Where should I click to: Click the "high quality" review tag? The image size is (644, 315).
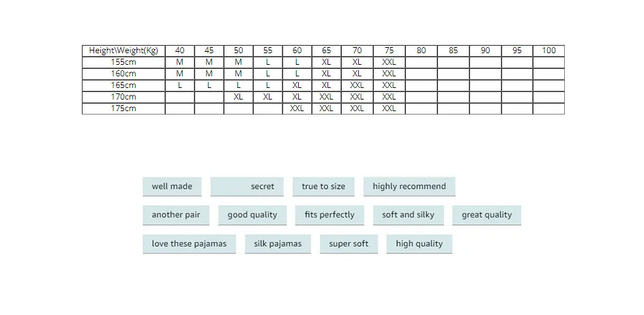click(x=420, y=244)
